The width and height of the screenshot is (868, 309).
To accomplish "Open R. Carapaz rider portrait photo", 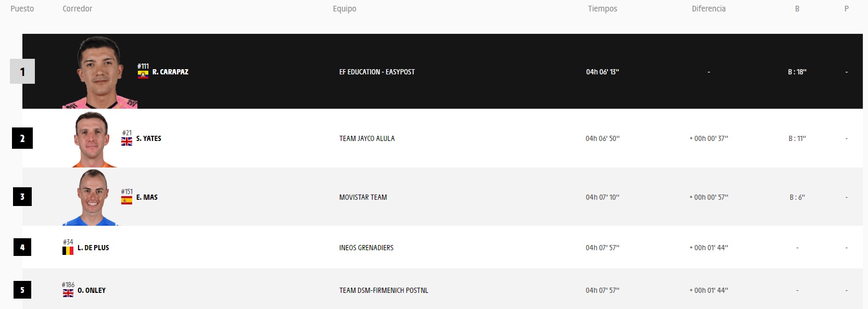I will click(99, 73).
